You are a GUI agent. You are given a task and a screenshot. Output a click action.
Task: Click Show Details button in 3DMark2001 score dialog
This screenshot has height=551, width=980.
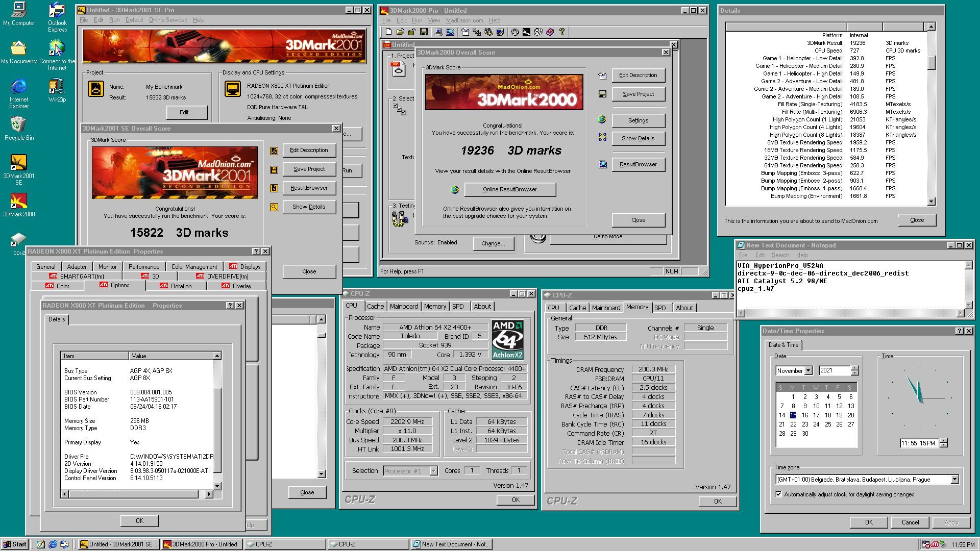click(x=309, y=207)
